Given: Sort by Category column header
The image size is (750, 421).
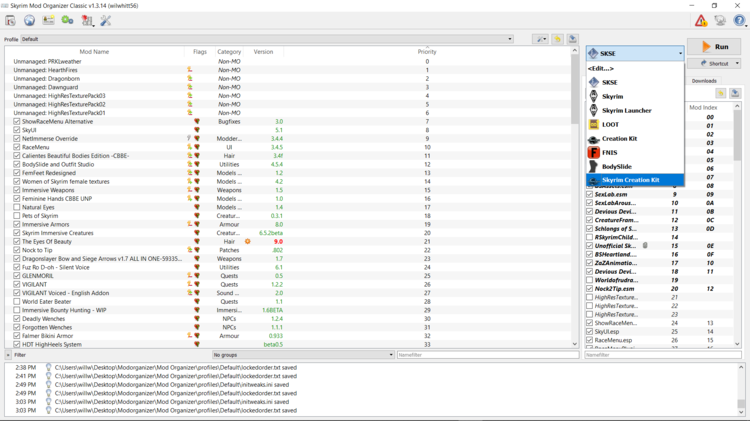Looking at the screenshot, I should tap(229, 52).
